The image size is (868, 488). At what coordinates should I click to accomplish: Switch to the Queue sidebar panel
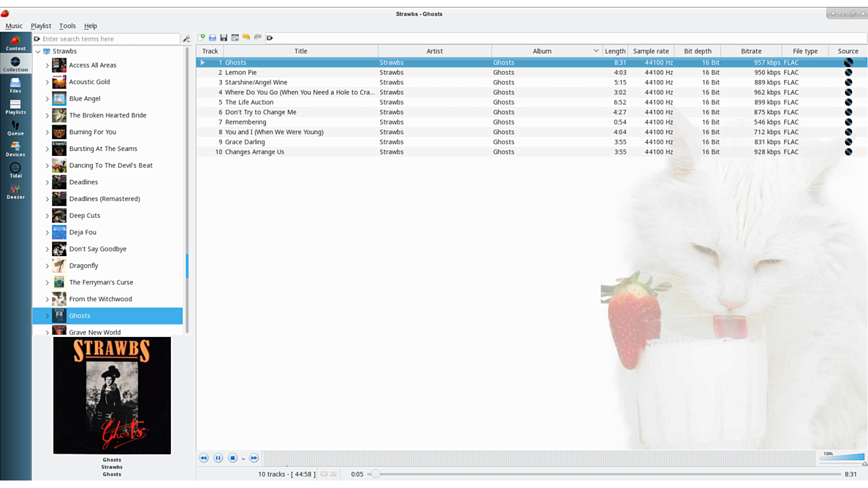pos(16,128)
